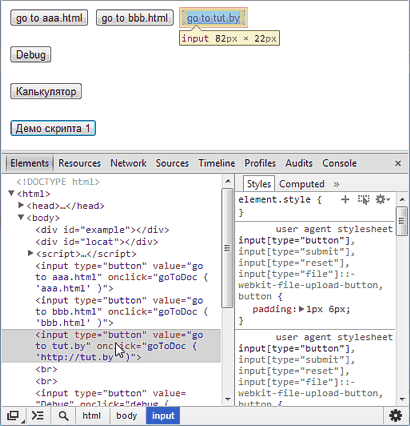Select the div id="locat" node

[x=97, y=242]
